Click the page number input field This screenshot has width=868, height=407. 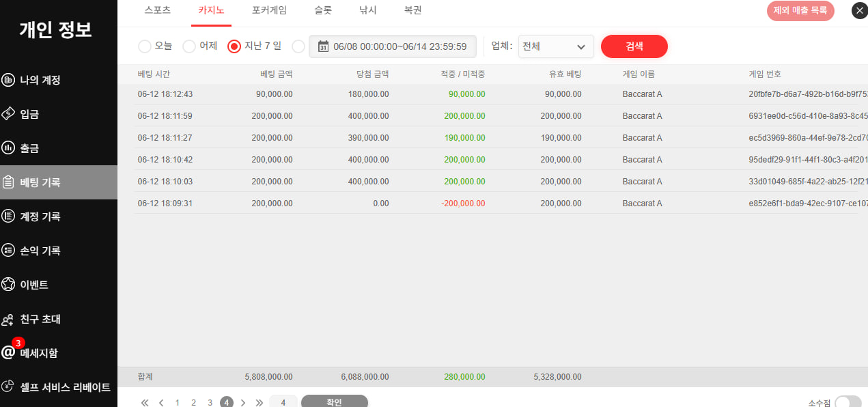coord(283,402)
